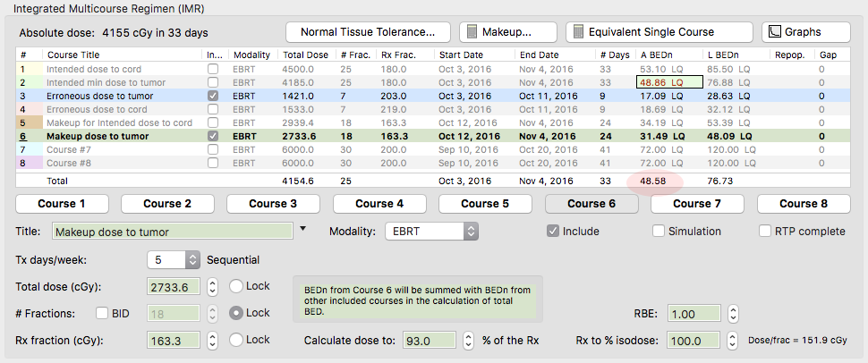
Task: Click the chart icon on Graphs button
Action: coord(774,32)
